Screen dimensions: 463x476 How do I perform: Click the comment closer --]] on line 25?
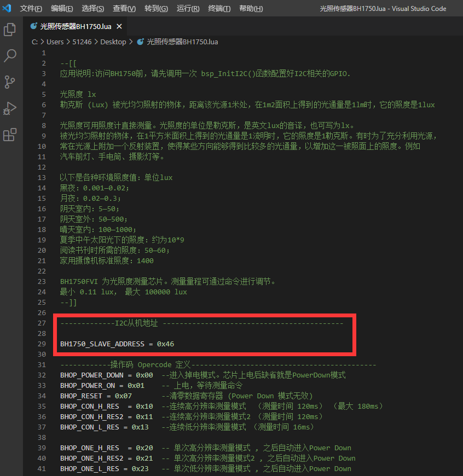coord(68,303)
